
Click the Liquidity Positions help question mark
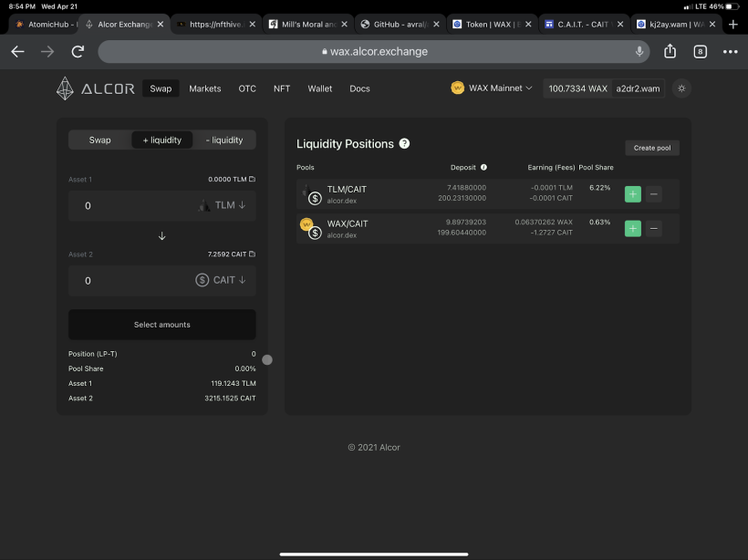pos(404,143)
